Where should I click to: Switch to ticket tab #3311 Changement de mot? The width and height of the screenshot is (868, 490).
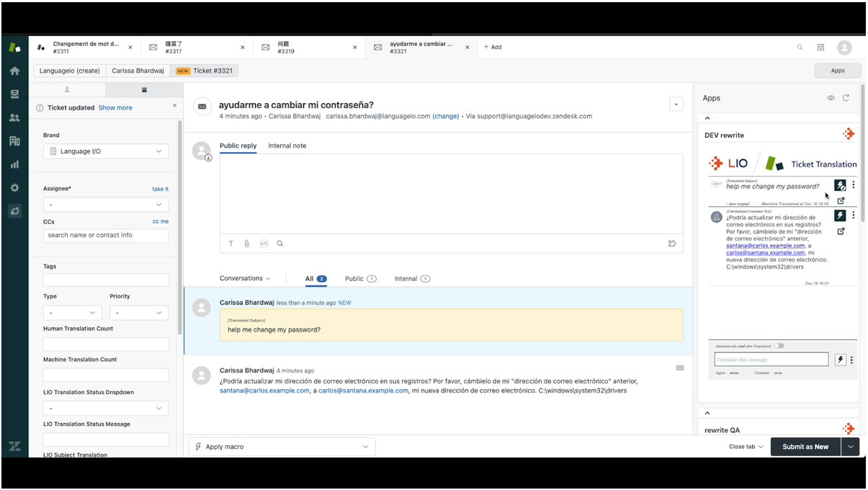point(84,47)
